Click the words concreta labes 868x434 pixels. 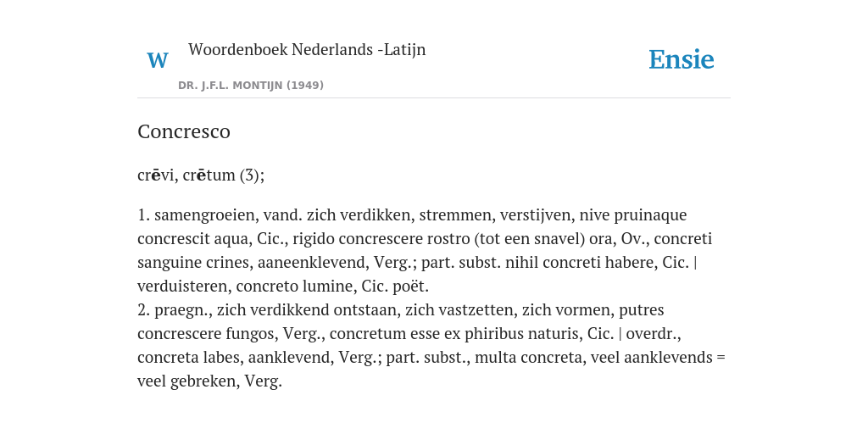point(188,358)
